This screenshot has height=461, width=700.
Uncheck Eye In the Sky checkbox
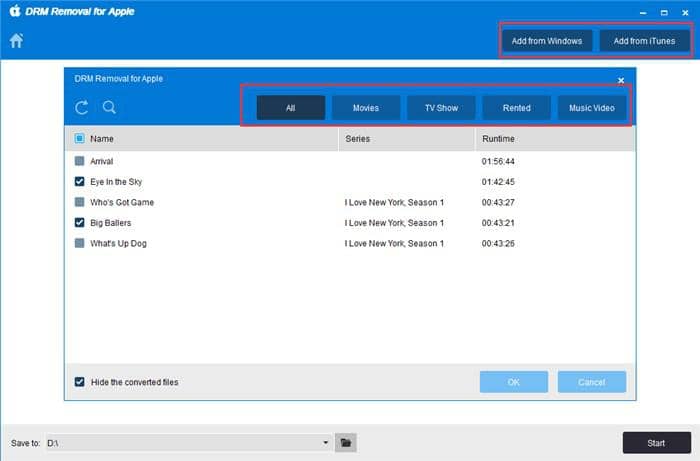coord(79,181)
